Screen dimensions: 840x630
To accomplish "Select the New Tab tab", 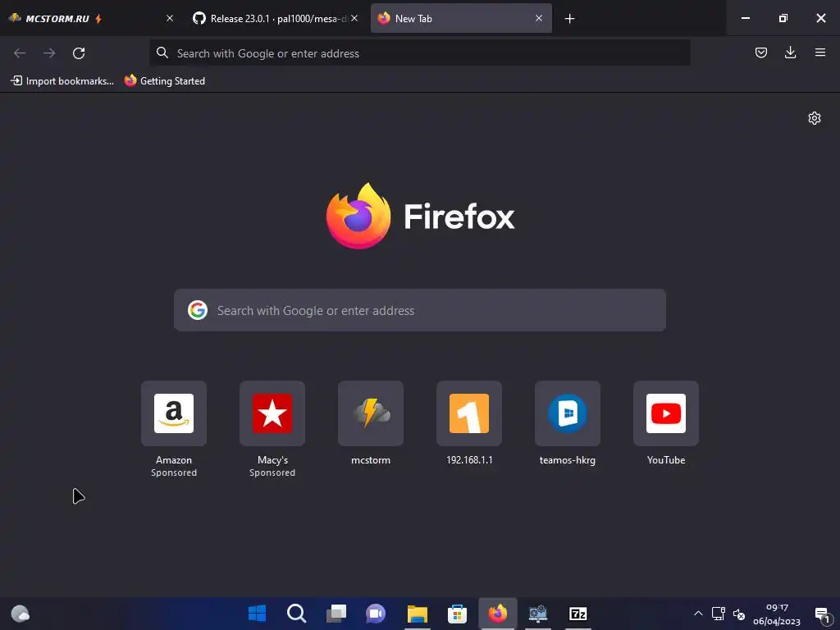I will [461, 18].
